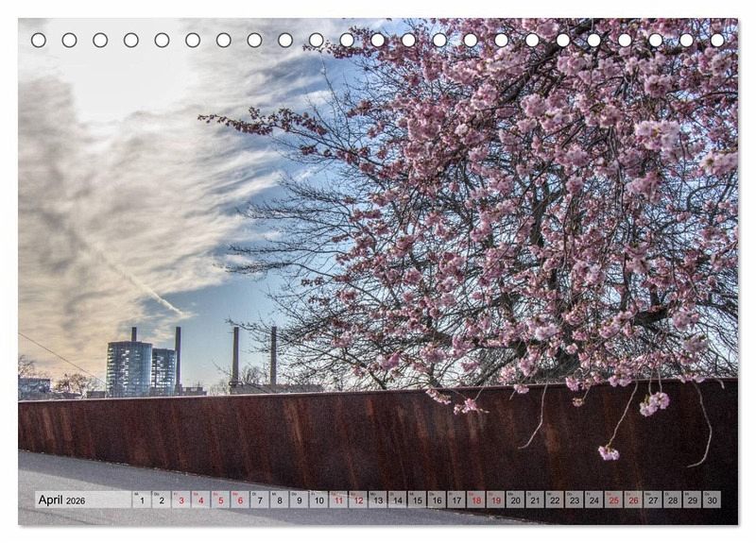Select day 17 in the calendar strip
The width and height of the screenshot is (756, 543).
tap(456, 500)
